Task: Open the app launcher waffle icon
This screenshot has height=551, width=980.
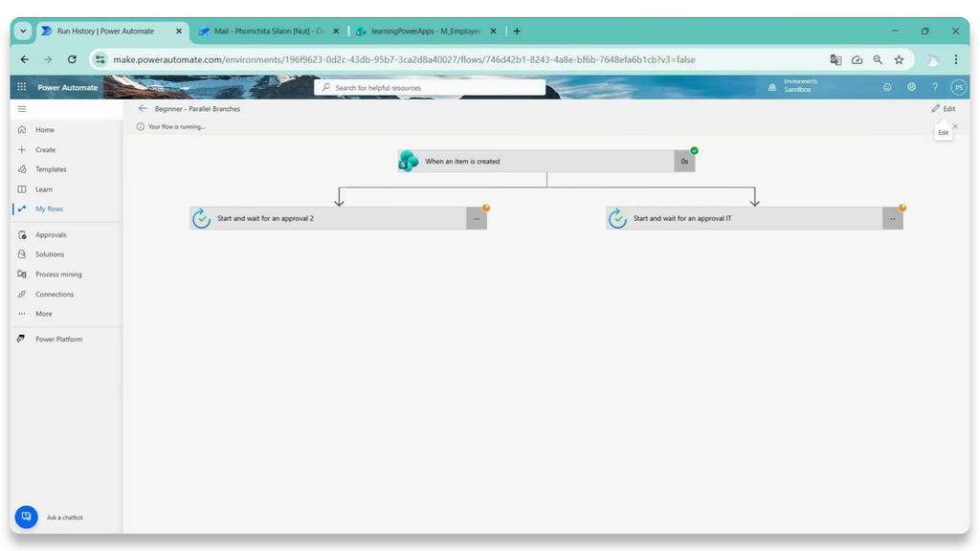Action: coord(22,87)
